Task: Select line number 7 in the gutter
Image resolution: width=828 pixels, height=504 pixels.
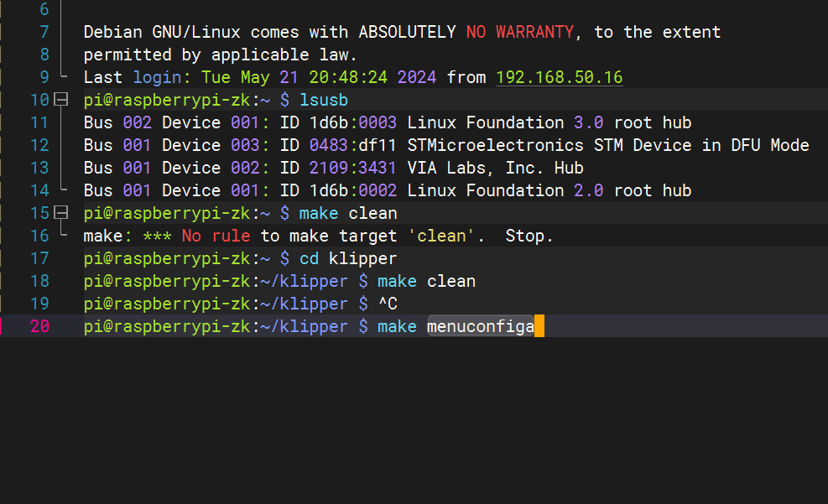Action: (44, 32)
